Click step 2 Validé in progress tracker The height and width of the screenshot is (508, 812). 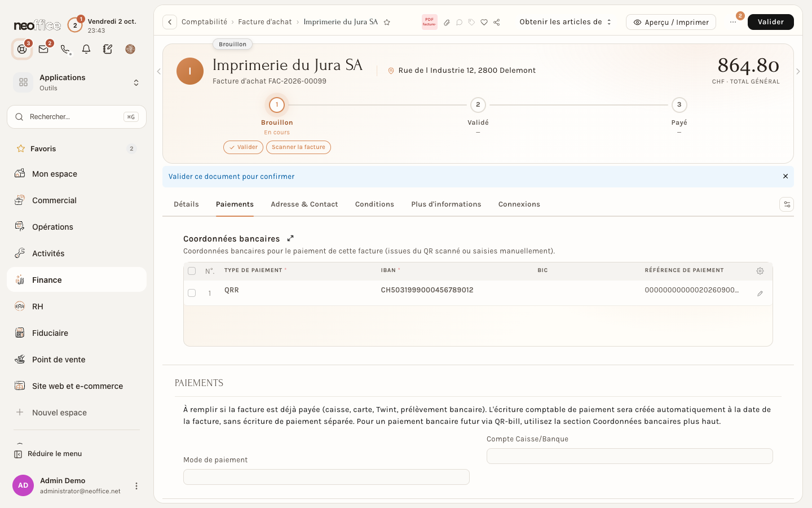(x=478, y=105)
